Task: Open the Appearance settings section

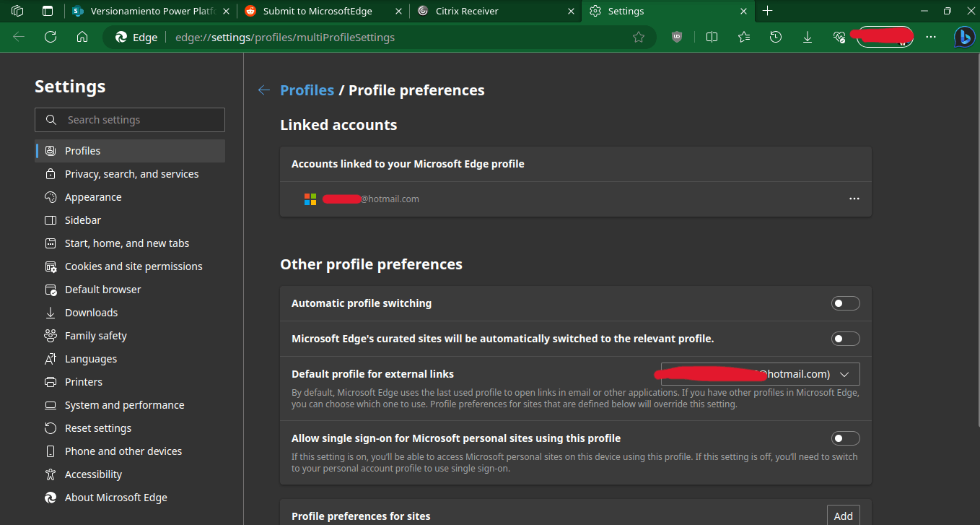Action: click(93, 197)
